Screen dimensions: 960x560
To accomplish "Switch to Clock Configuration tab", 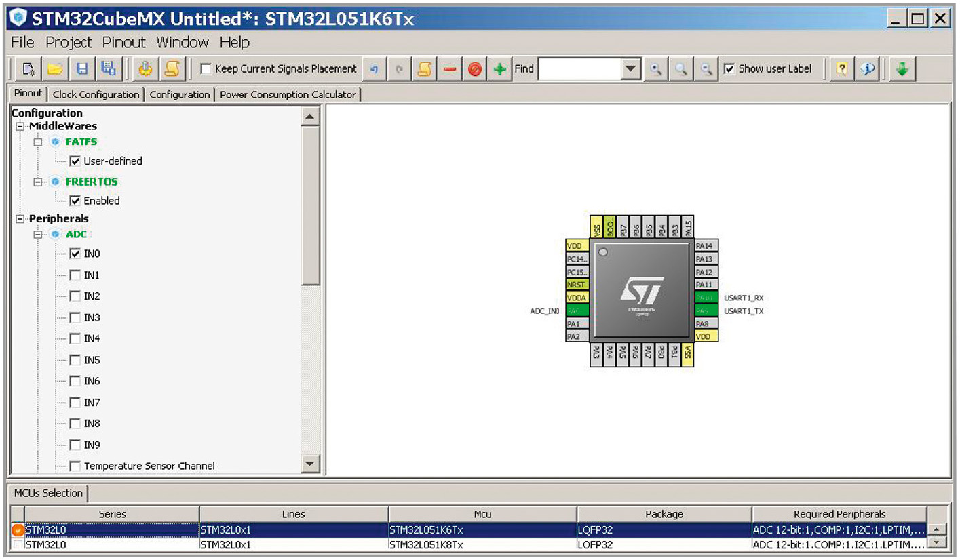I will click(x=96, y=94).
